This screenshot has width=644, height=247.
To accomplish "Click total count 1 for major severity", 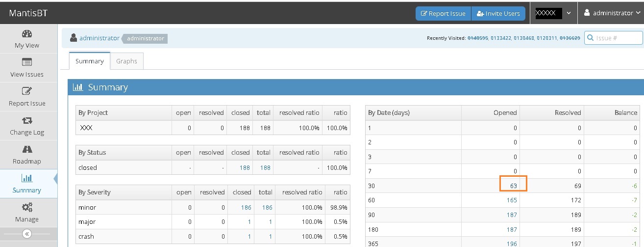I will point(271,222).
